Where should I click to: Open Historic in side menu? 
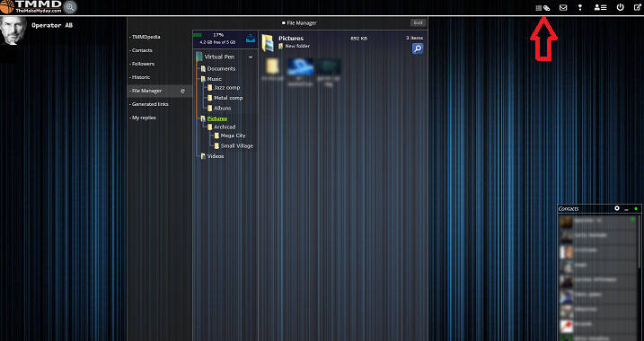pos(140,77)
